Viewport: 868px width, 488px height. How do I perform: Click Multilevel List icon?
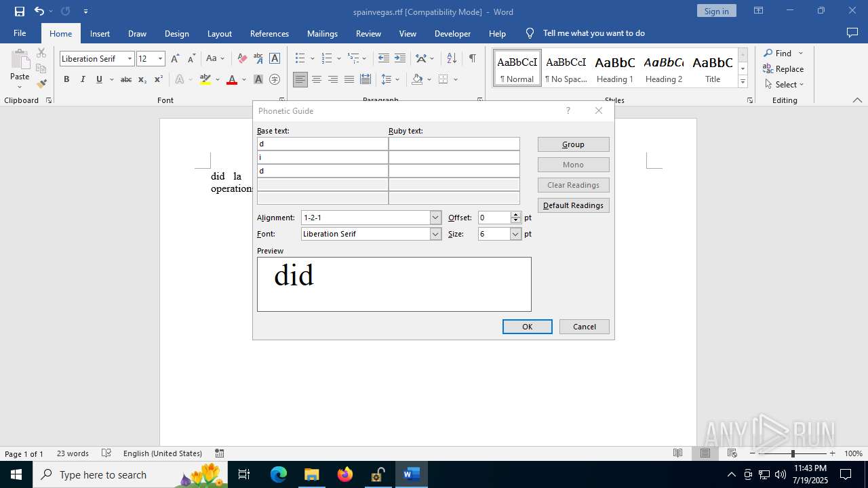[353, 58]
